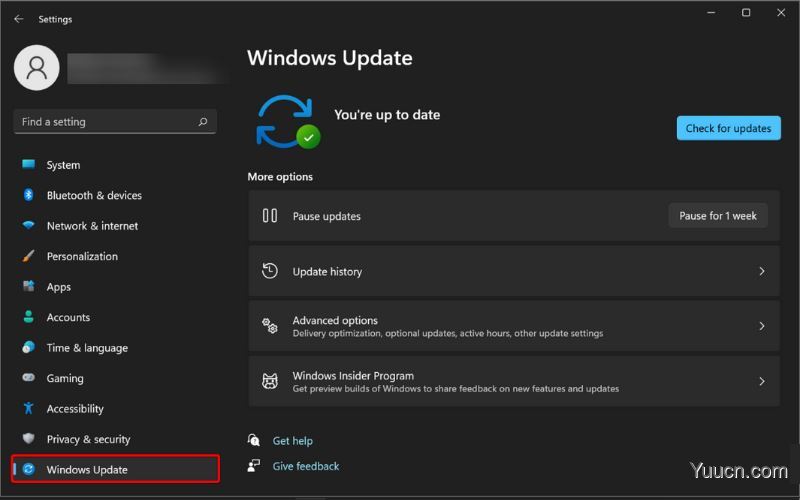Screen dimensions: 800x500
Task: Click the large update sync status icon
Action: (288, 122)
